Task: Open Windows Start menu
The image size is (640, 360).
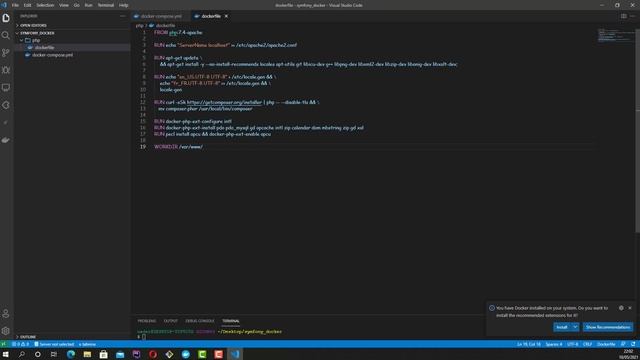Action: click(x=6, y=354)
